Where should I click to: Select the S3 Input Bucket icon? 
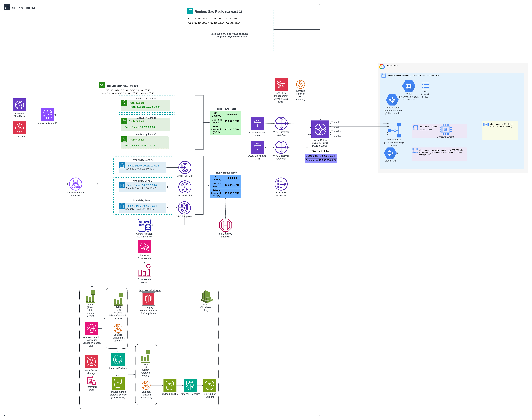(x=170, y=385)
